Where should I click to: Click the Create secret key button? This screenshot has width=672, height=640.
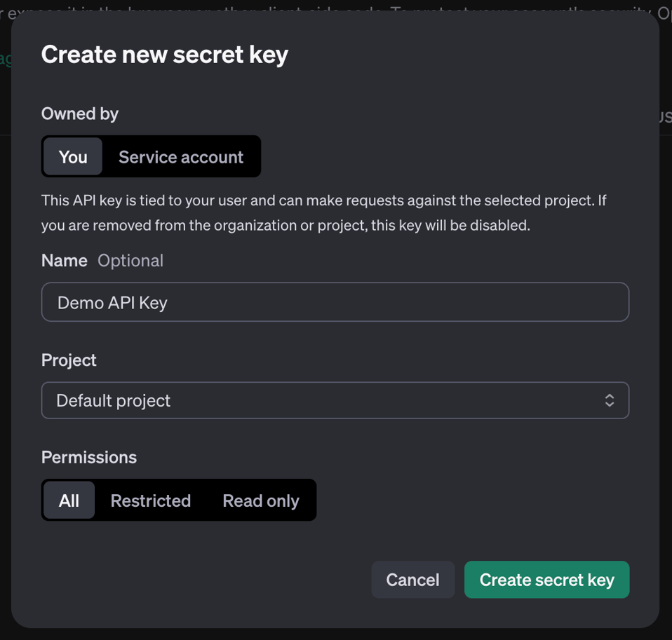click(x=546, y=580)
